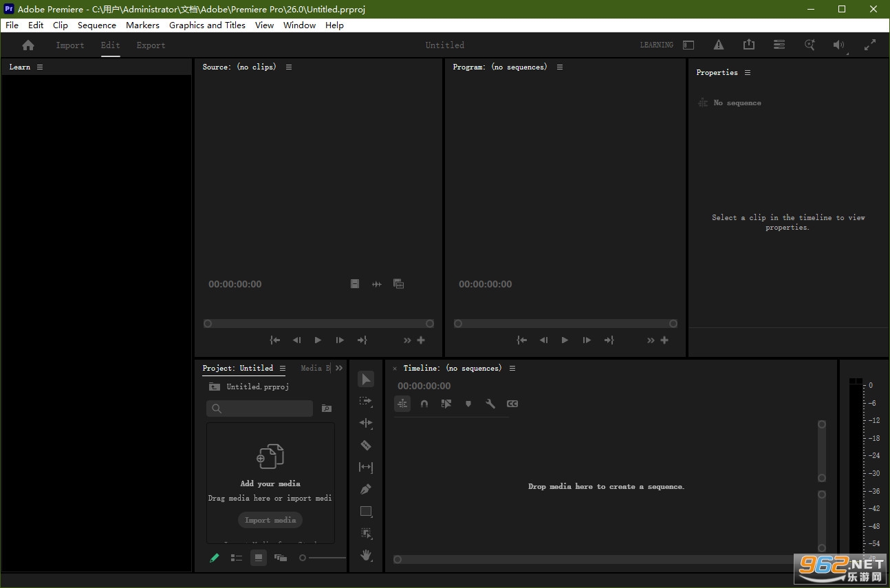
Task: Switch Project panel to List view
Action: tap(237, 558)
